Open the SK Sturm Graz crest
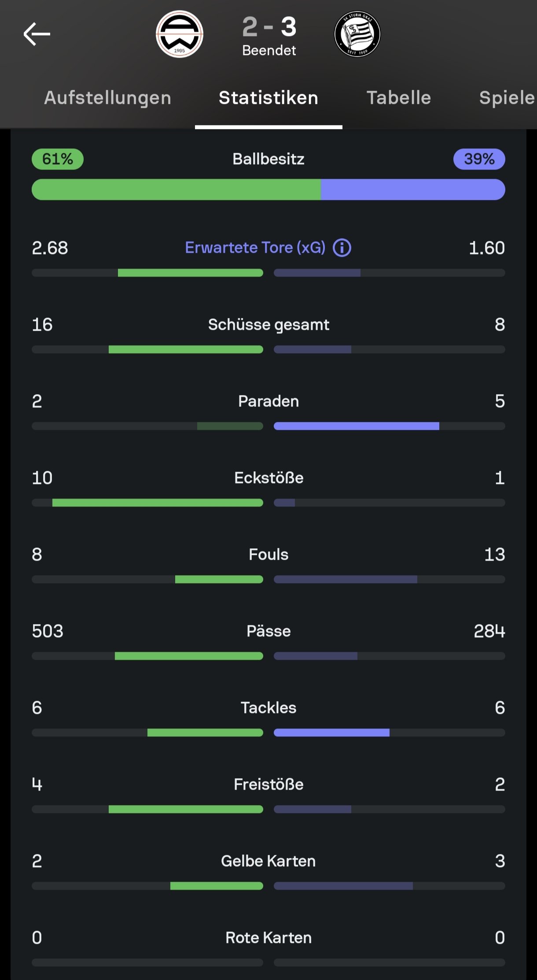Viewport: 537px width, 980px height. pyautogui.click(x=357, y=34)
